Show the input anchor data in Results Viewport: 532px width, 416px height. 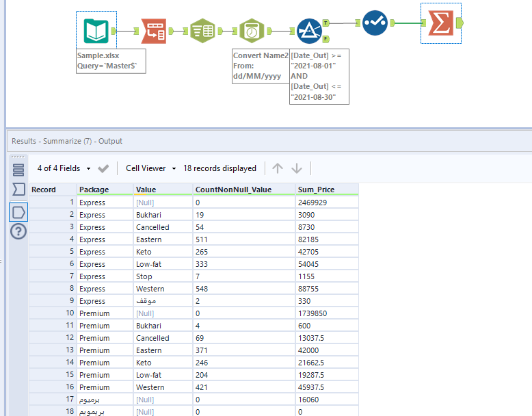tap(18, 190)
